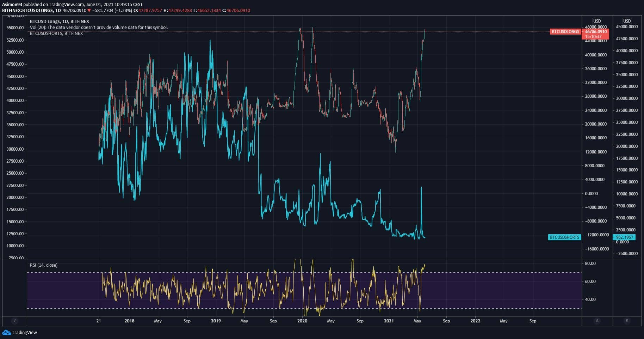Click the 2020 label on time axis
The image size is (644, 339).
(302, 321)
